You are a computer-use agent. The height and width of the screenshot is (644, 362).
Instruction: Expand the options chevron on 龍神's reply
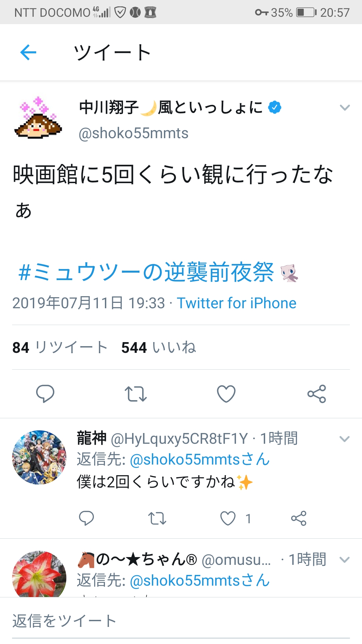pos(345,439)
